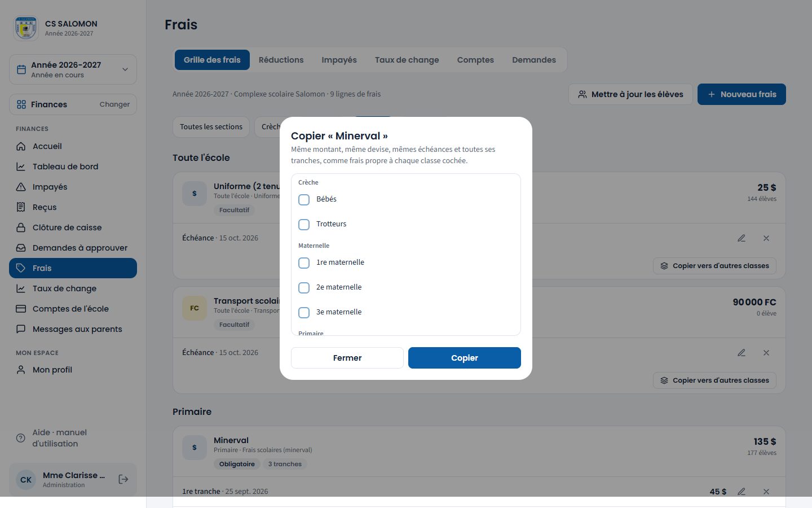The height and width of the screenshot is (508, 812).
Task: Copy Uniforme fee to other classes
Action: click(x=714, y=266)
